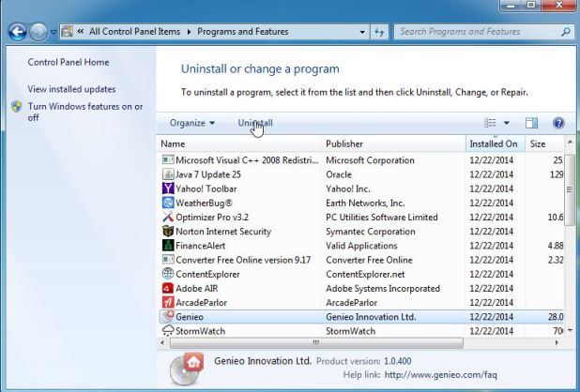Sort by the Publisher column header
Screen dimensions: 580x392
click(x=344, y=144)
